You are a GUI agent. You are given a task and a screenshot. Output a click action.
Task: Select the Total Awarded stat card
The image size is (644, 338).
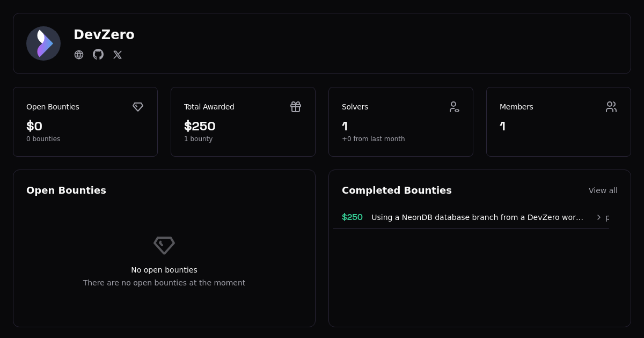(243, 121)
